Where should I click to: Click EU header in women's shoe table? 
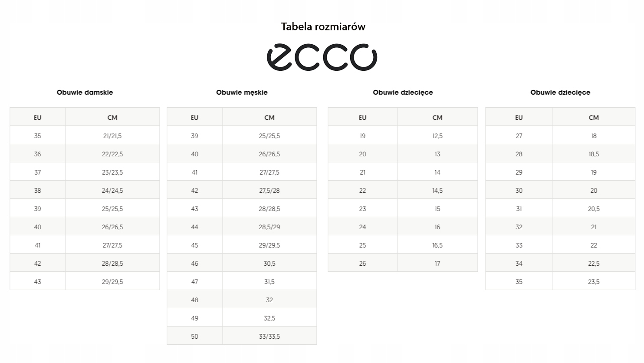[38, 117]
